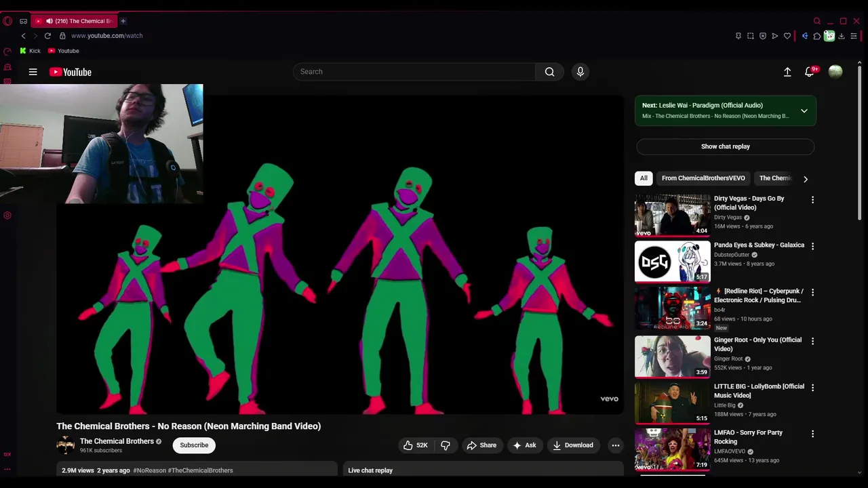Go to YouTube home via logo
Screen dimensions: 868x488
point(71,72)
